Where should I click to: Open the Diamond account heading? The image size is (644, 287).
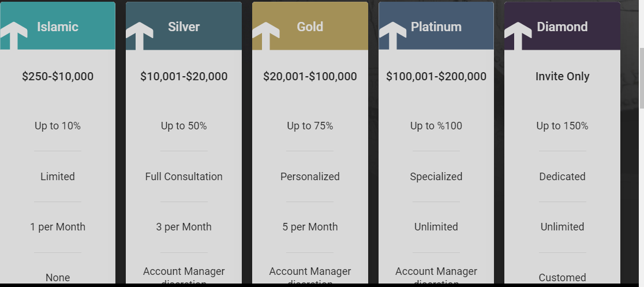[562, 27]
